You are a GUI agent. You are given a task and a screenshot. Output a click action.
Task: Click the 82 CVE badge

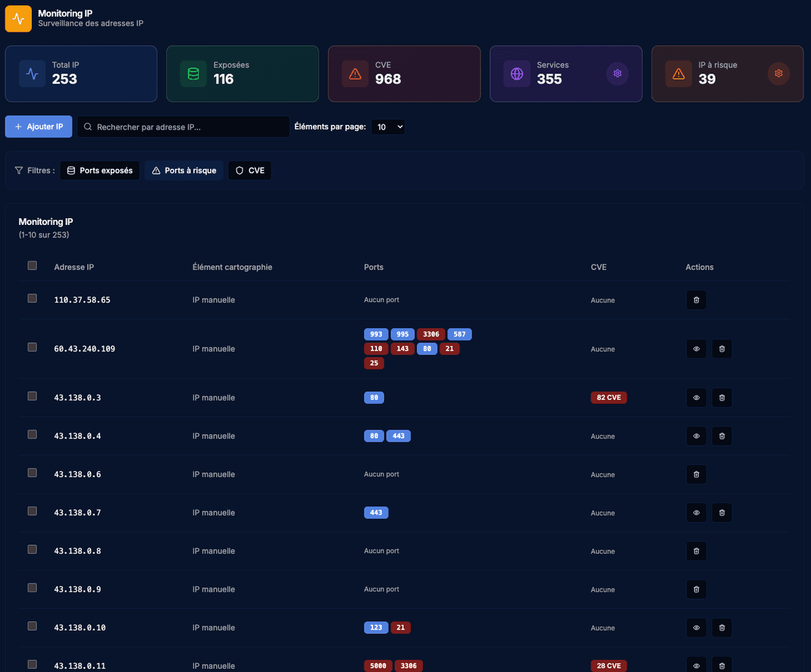608,398
